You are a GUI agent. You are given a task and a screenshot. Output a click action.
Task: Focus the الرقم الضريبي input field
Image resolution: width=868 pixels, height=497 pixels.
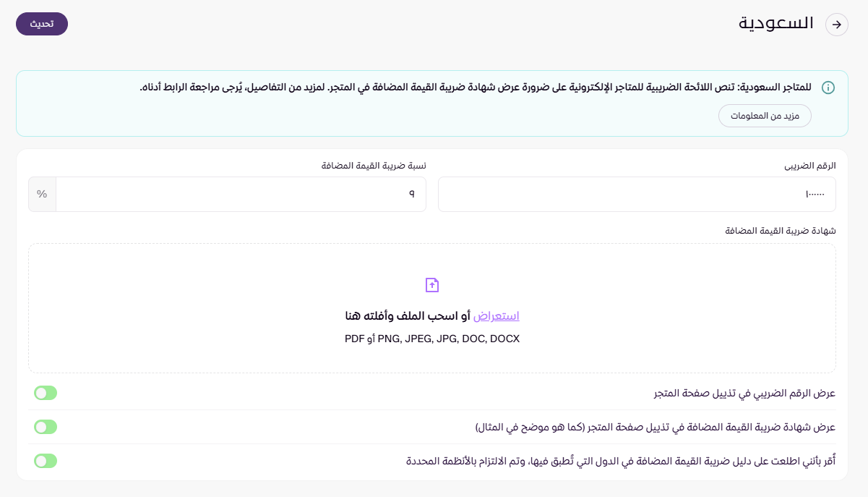[636, 194]
